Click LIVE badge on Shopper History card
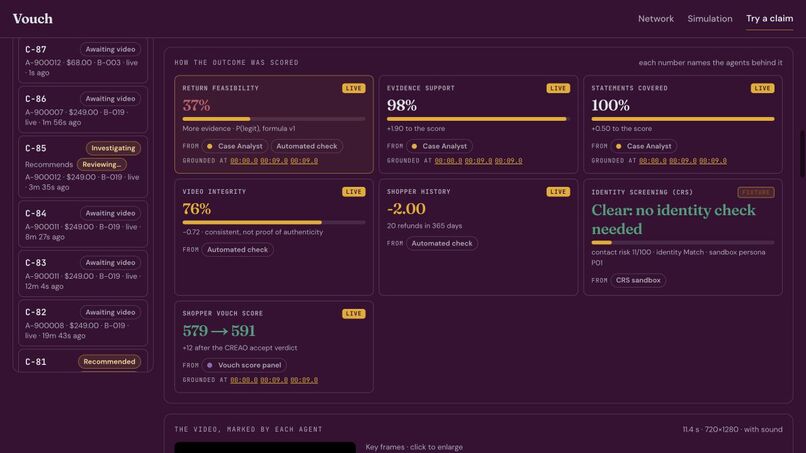Image resolution: width=806 pixels, height=453 pixels. 558,192
